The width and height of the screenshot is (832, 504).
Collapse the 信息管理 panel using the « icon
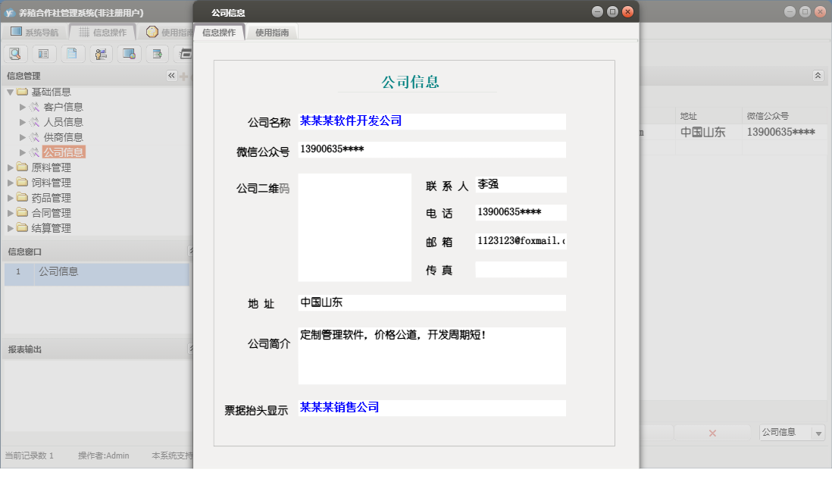click(x=170, y=75)
